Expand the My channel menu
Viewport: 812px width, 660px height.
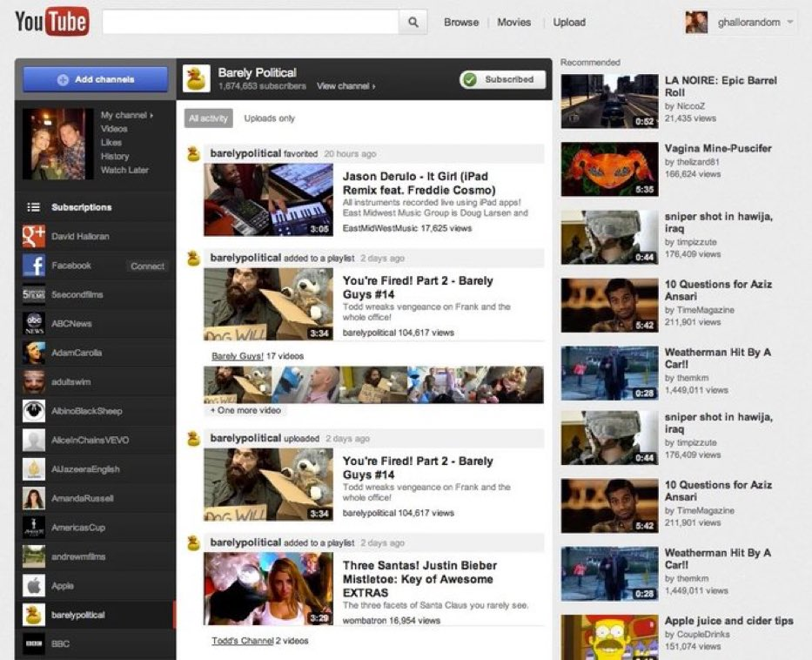point(127,115)
